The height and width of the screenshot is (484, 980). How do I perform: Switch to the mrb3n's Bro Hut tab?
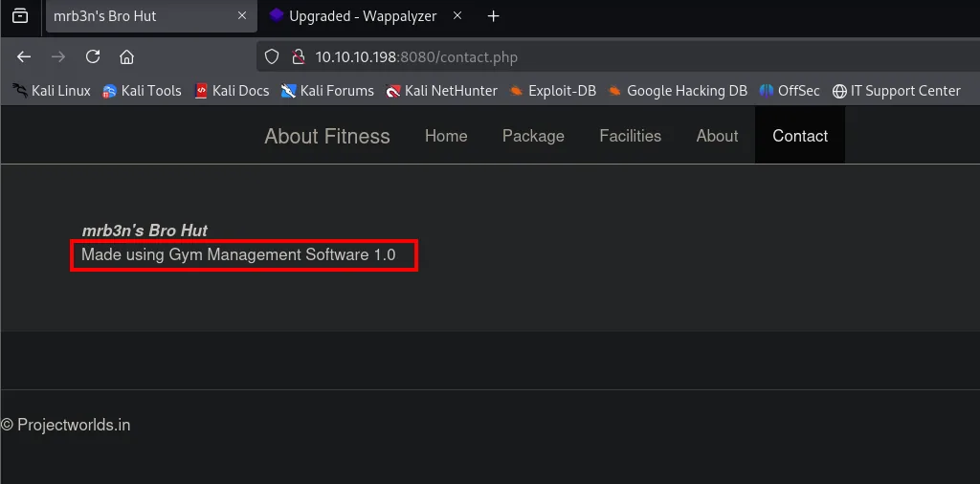[151, 16]
